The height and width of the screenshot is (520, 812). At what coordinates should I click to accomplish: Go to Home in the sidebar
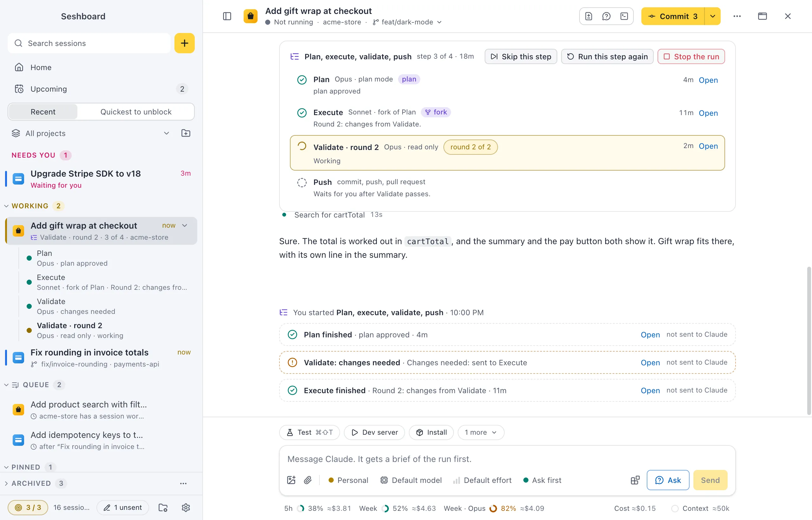tap(101, 67)
